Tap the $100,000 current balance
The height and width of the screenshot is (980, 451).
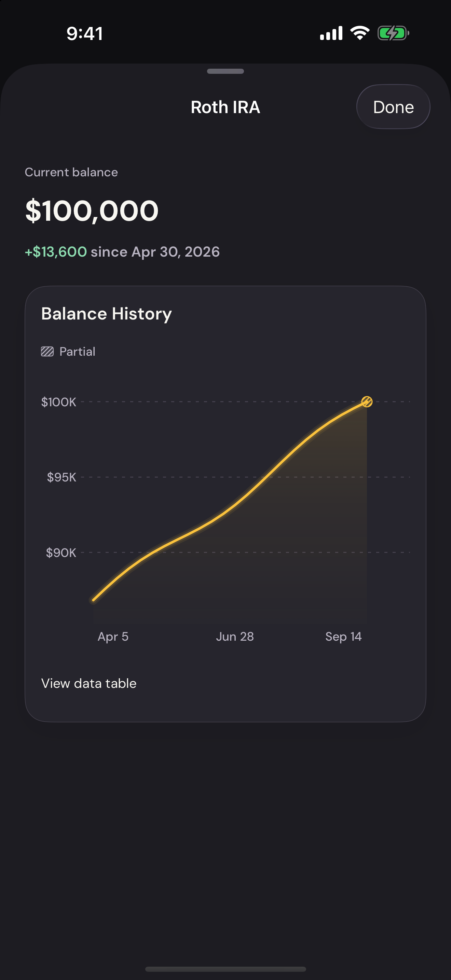coord(92,210)
